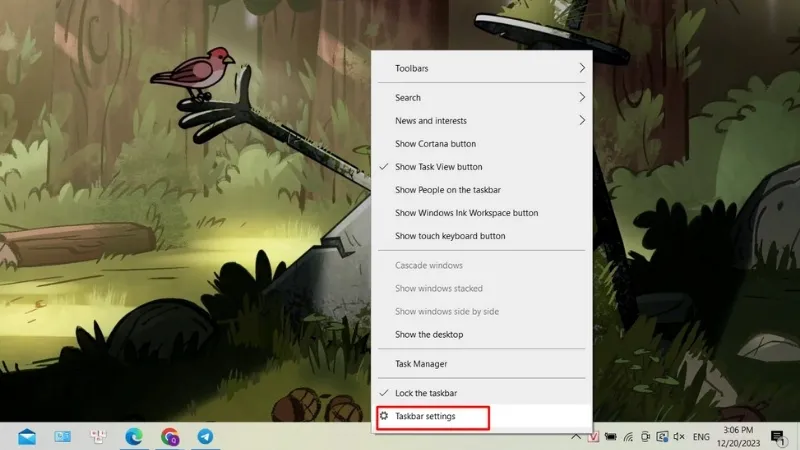Enable Show Cortana button
Screen dimensions: 800x450
(435, 144)
